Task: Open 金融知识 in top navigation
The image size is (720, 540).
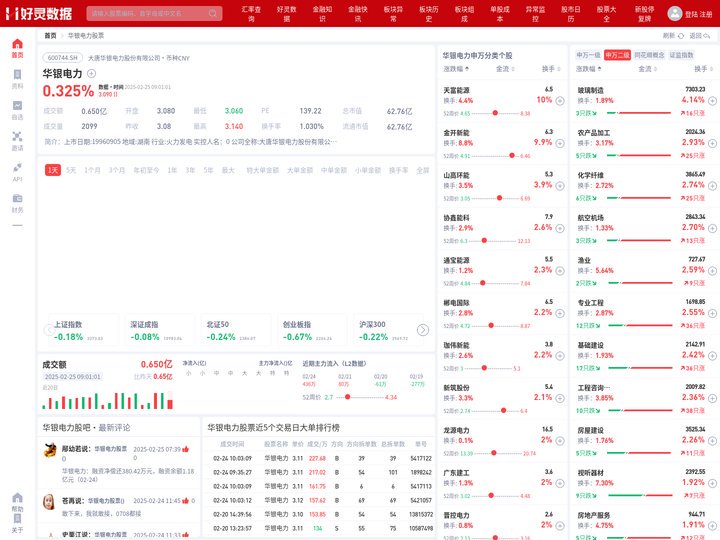Action: [x=322, y=14]
